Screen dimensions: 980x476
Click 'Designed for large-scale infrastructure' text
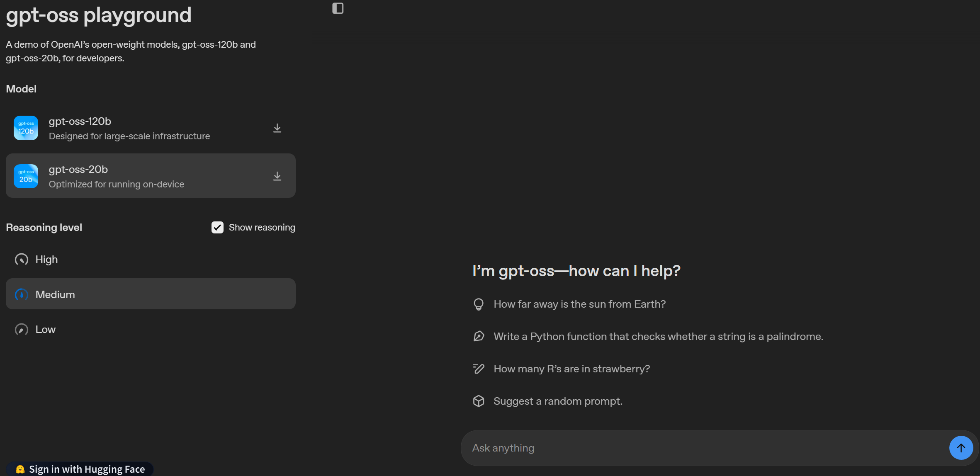pyautogui.click(x=129, y=136)
